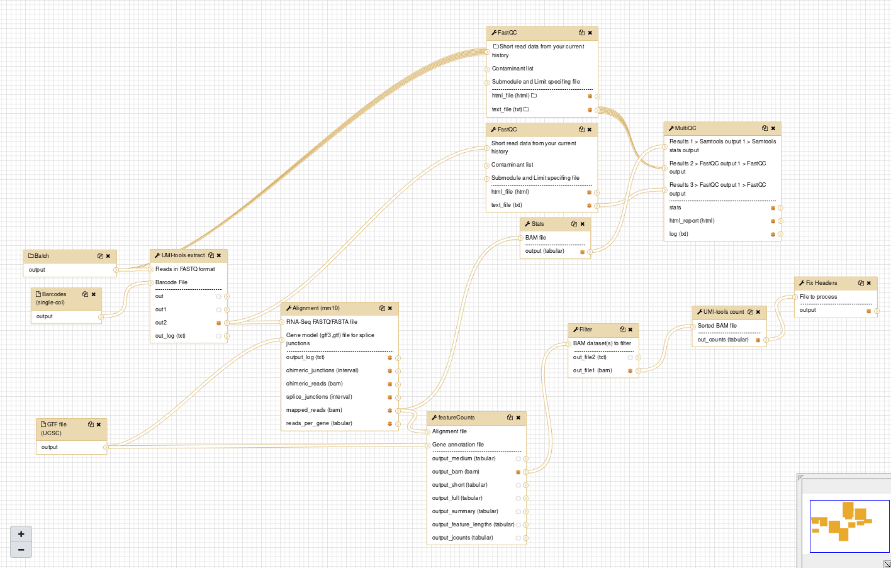Toggle output asterisk for Alignment splice_junctions (interval)
Screen dimensions: 891x588
[x=390, y=397]
